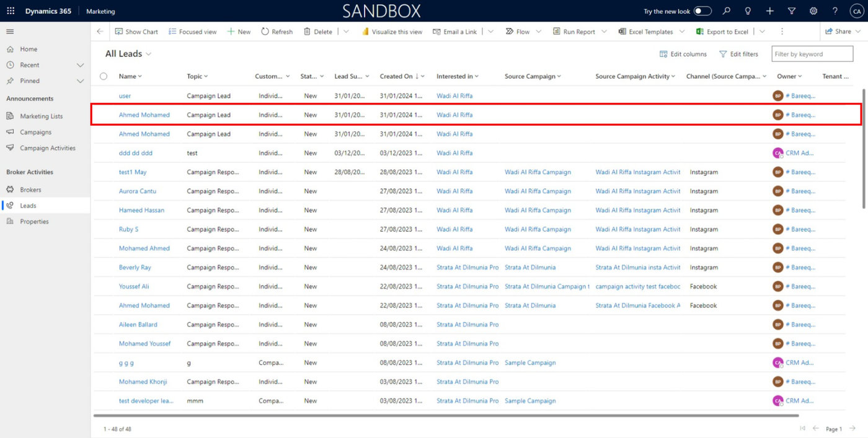The height and width of the screenshot is (438, 868).
Task: Click the Filter by keyword field
Action: pyautogui.click(x=812, y=54)
